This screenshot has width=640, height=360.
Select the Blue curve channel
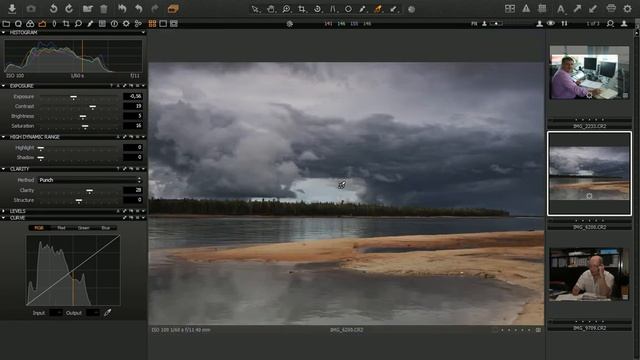(x=105, y=228)
